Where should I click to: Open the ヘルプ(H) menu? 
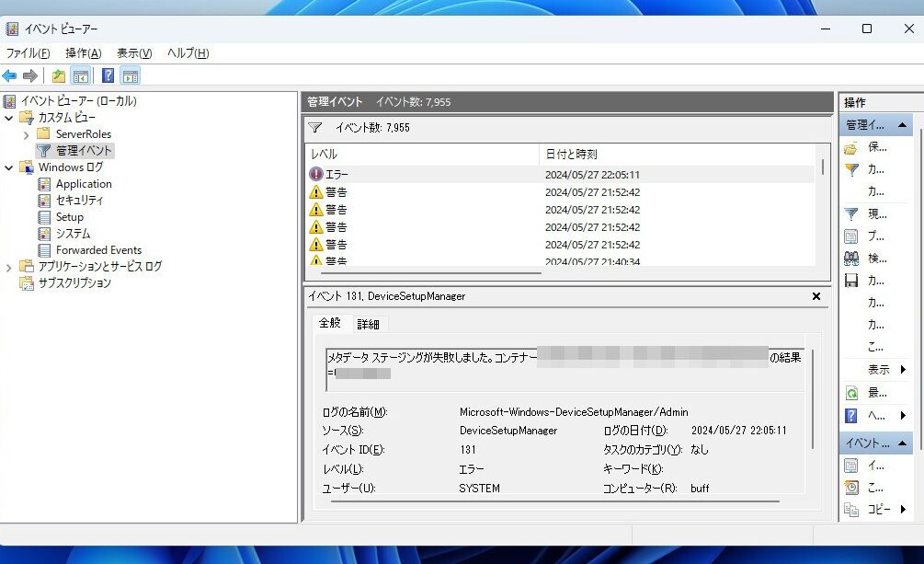(188, 53)
